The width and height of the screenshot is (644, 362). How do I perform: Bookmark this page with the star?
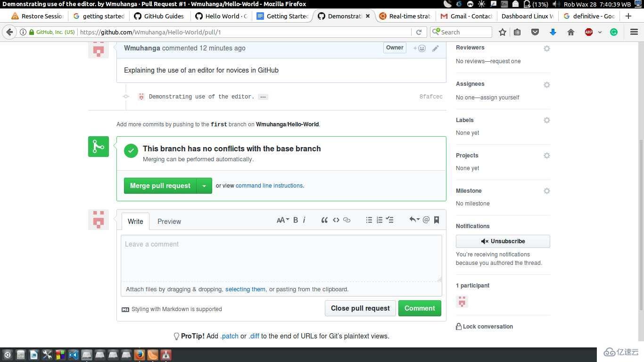[503, 32]
